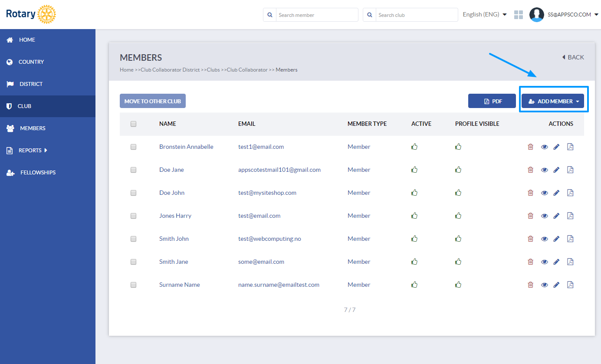Image resolution: width=601 pixels, height=364 pixels.
Task: Click trash icon in Doe Jane row
Action: [530, 170]
